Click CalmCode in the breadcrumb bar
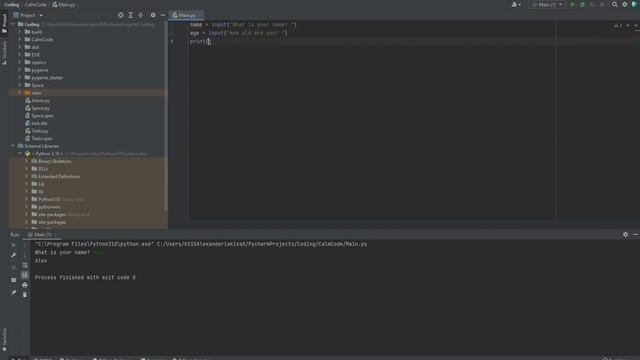The height and width of the screenshot is (360, 640). (x=36, y=4)
